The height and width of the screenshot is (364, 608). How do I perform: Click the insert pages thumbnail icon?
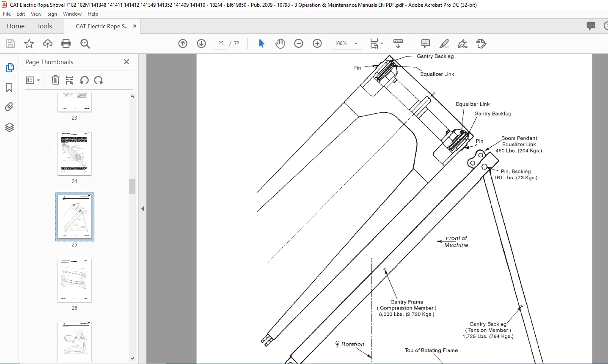(x=70, y=80)
